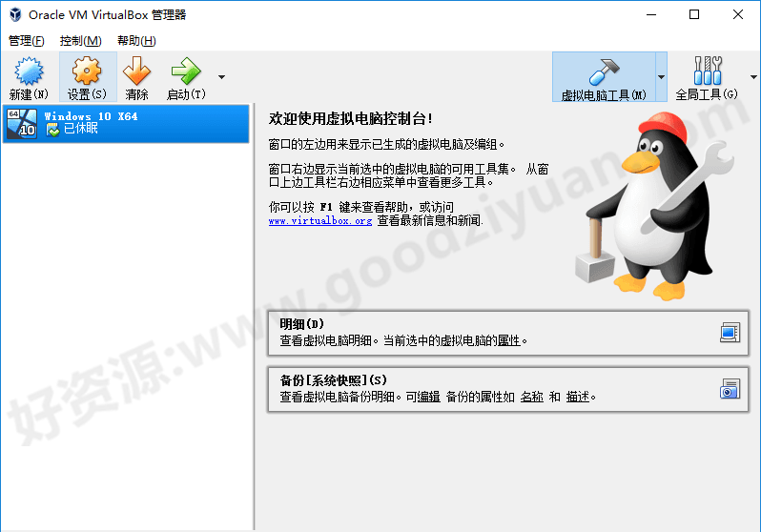Click the 欢迎使用虚拟电脑控制台 heading
The height and width of the screenshot is (532, 761).
click(x=350, y=118)
